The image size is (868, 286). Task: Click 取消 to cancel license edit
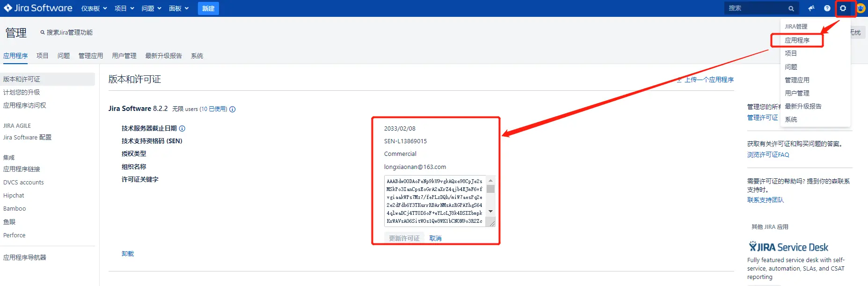pos(436,238)
